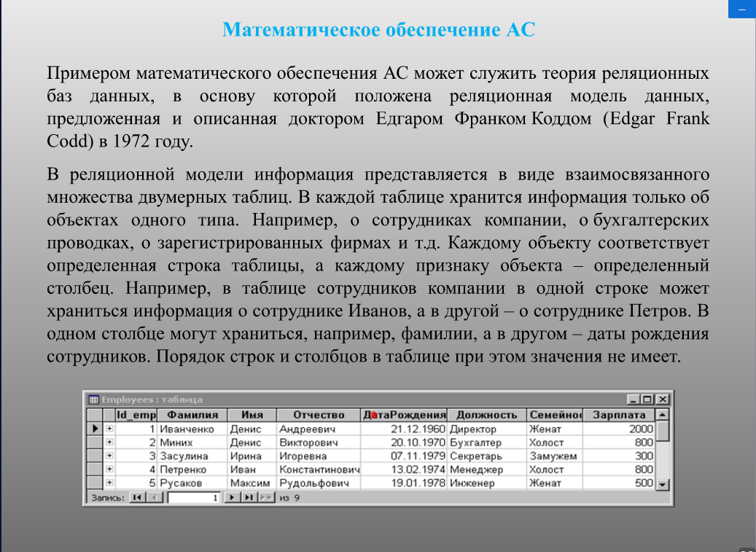The width and height of the screenshot is (756, 552).
Task: Click the Зарплата column header
Action: click(x=619, y=415)
